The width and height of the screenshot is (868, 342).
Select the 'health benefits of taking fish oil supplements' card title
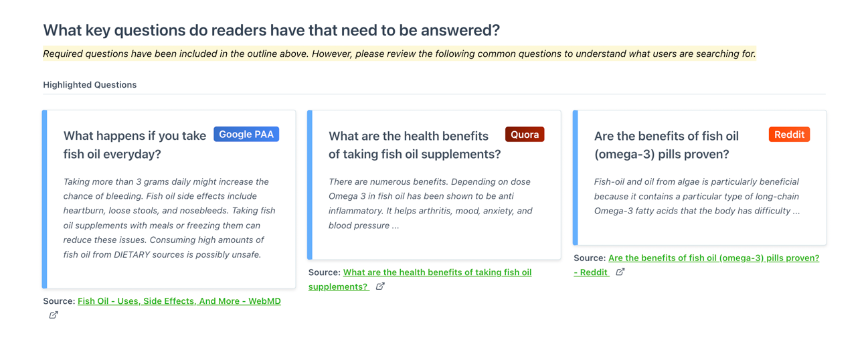click(x=414, y=145)
